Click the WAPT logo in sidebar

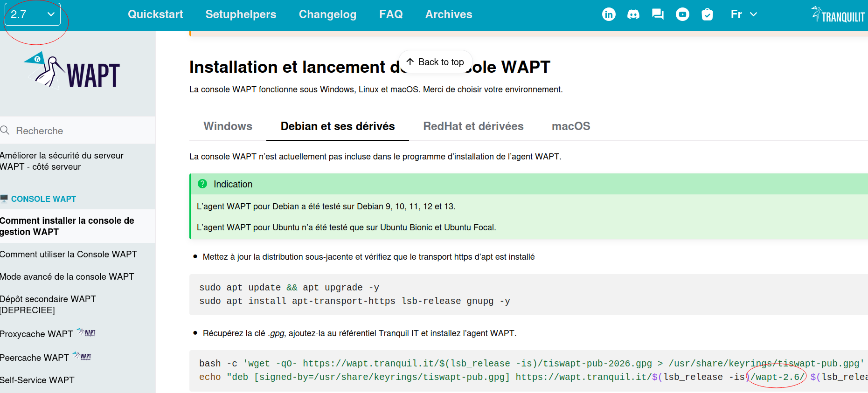[72, 71]
